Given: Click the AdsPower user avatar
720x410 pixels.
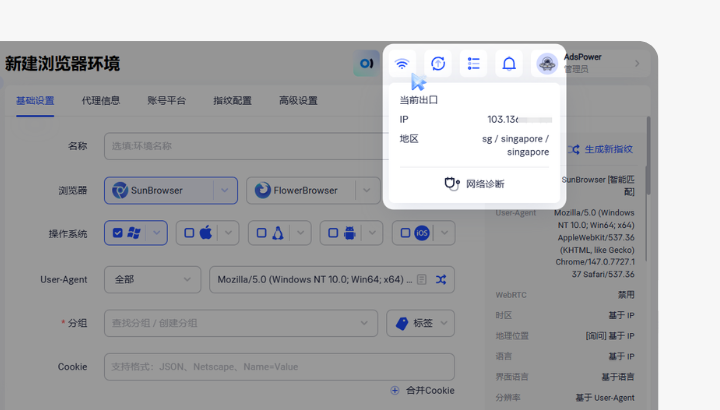Looking at the screenshot, I should point(547,63).
